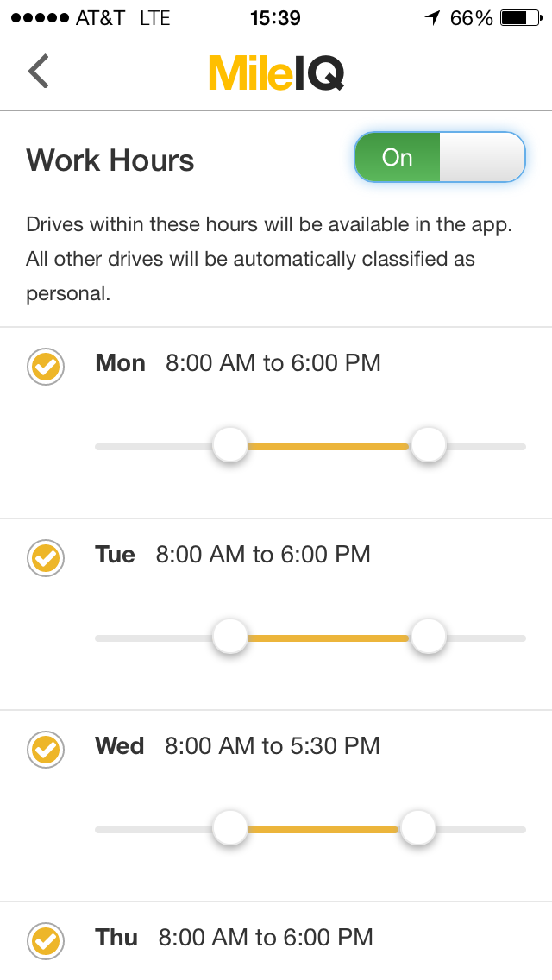Tap the location arrow status icon
This screenshot has height=980, width=552.
click(432, 18)
